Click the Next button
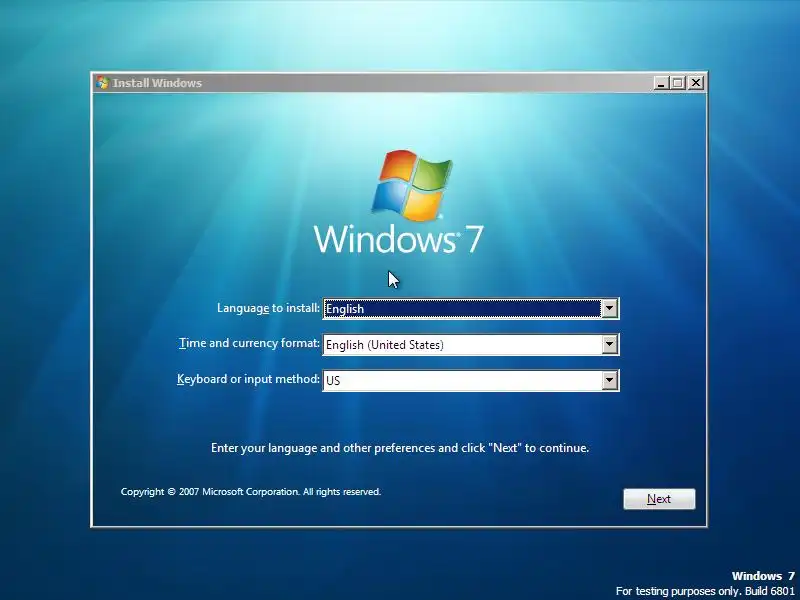The width and height of the screenshot is (800, 600). (x=659, y=499)
